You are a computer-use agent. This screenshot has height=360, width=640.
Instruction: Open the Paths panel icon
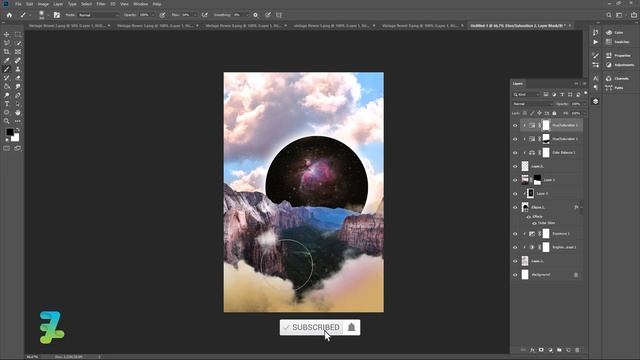pos(609,87)
